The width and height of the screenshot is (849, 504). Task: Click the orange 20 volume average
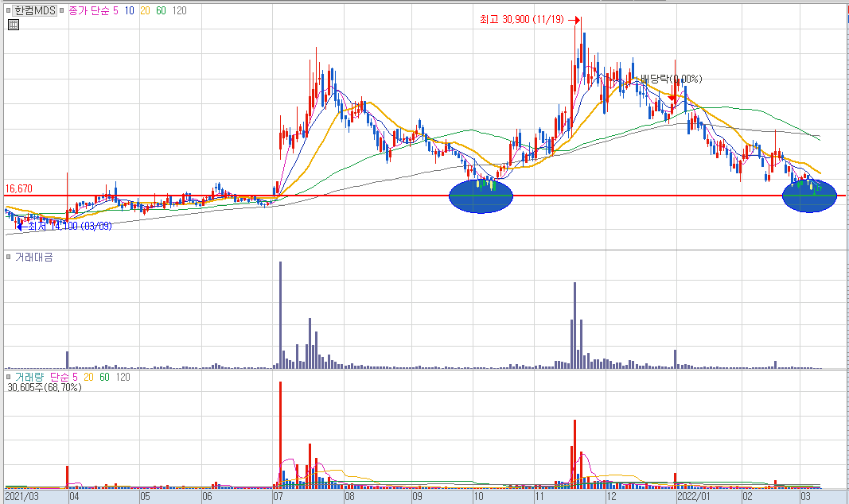[88, 377]
